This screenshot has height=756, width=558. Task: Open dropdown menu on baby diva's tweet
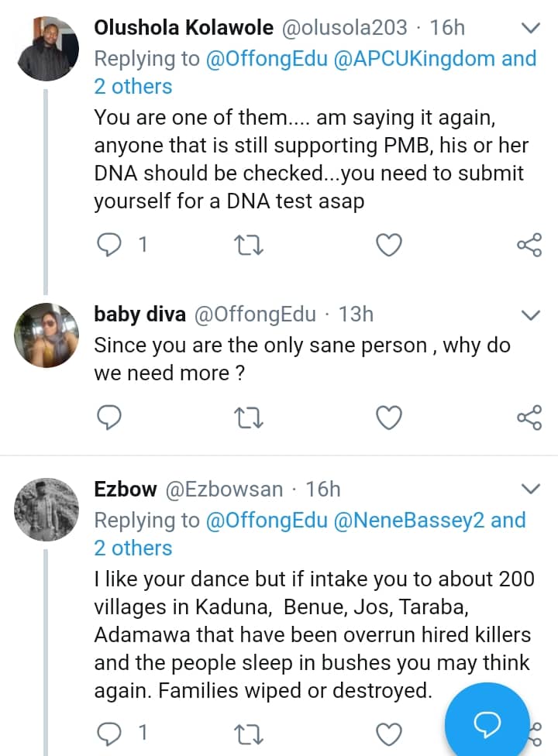click(x=531, y=315)
